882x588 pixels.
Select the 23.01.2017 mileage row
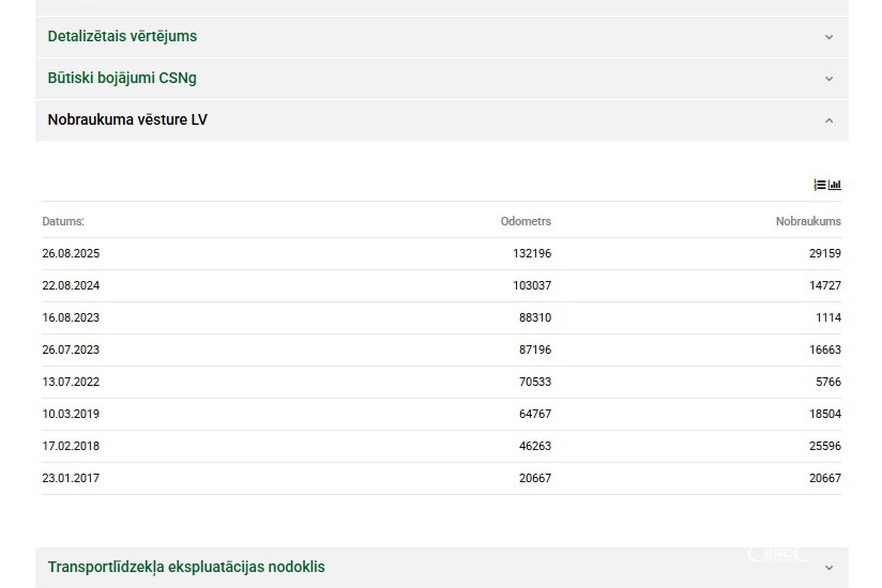[441, 478]
